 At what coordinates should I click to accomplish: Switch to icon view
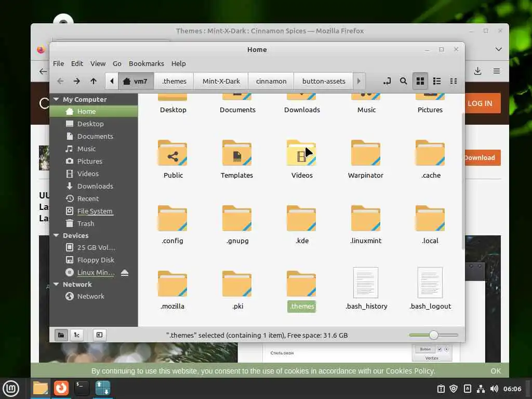pyautogui.click(x=420, y=81)
